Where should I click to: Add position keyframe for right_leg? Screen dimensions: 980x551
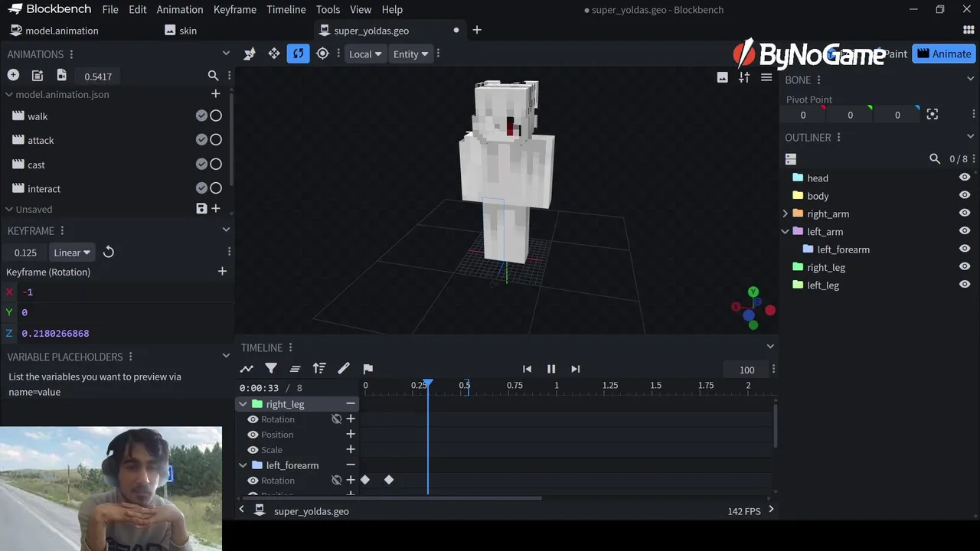pyautogui.click(x=351, y=434)
